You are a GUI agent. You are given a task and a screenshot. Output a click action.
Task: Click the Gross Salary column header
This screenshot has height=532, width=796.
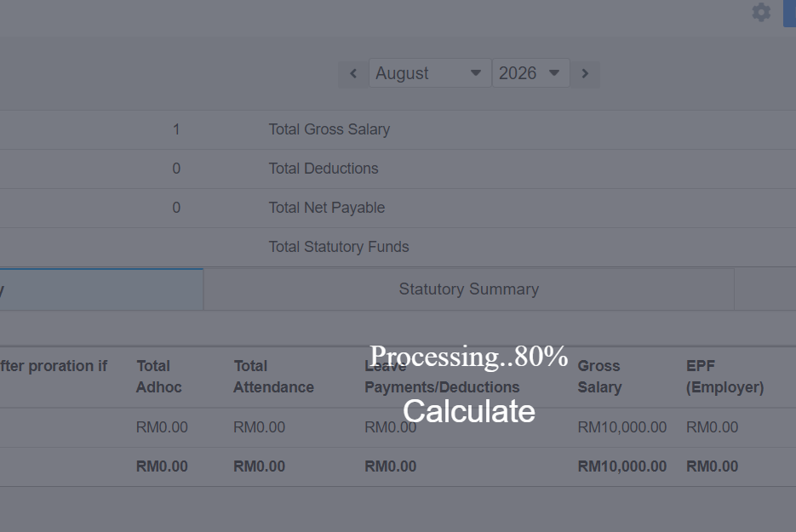pos(599,377)
